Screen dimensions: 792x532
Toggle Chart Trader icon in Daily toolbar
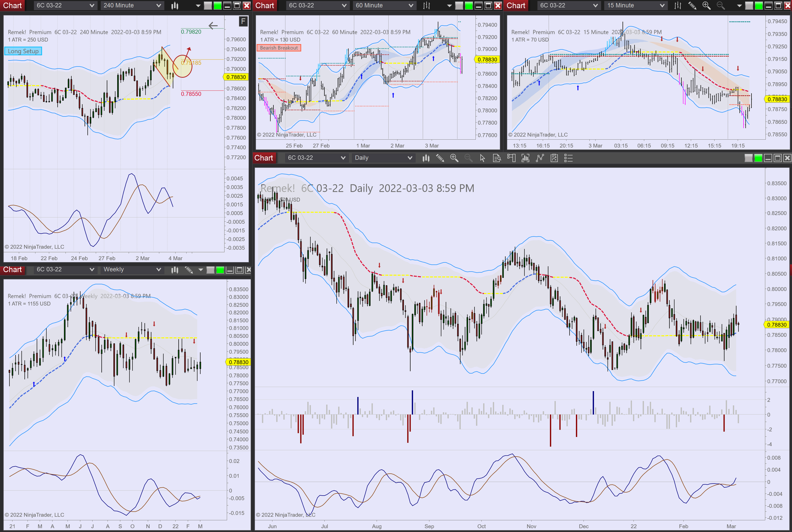(511, 158)
